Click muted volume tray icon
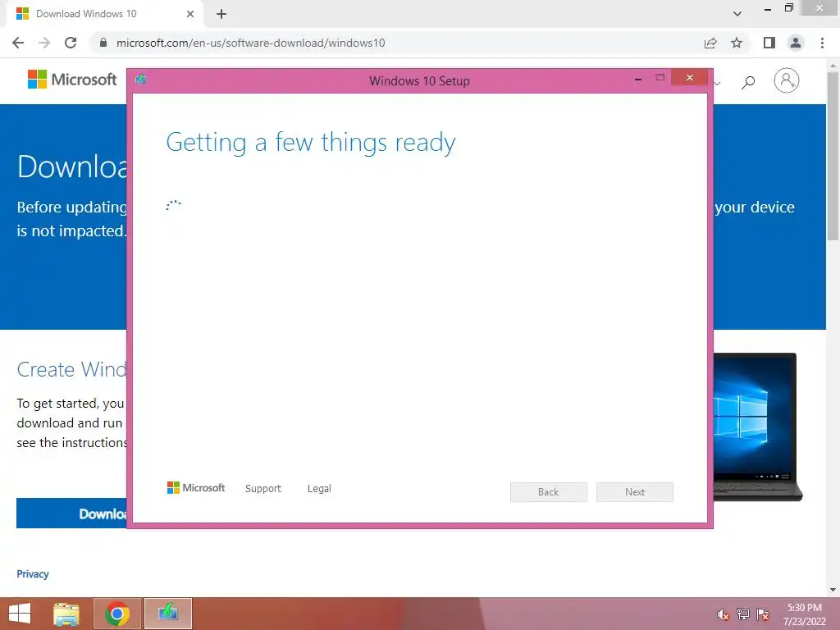 point(723,614)
